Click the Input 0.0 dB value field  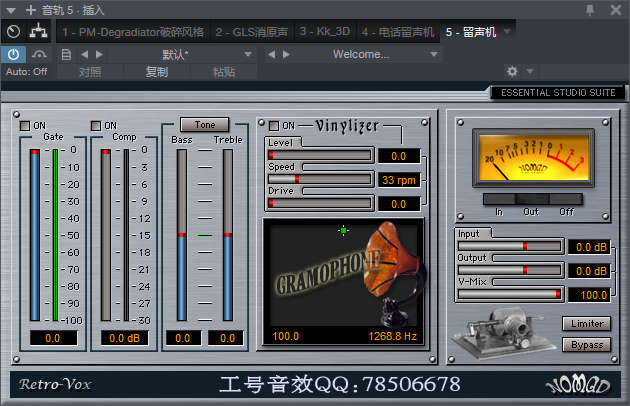click(589, 247)
